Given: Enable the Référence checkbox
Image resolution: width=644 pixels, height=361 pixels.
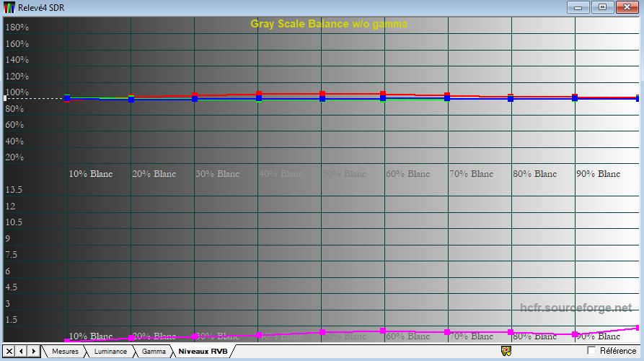Looking at the screenshot, I should pos(591,351).
